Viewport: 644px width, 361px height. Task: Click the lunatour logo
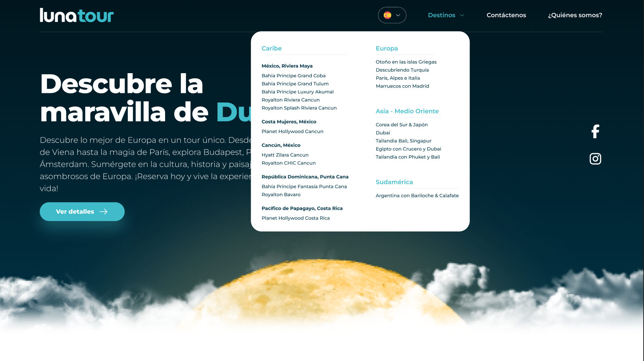[x=77, y=15]
